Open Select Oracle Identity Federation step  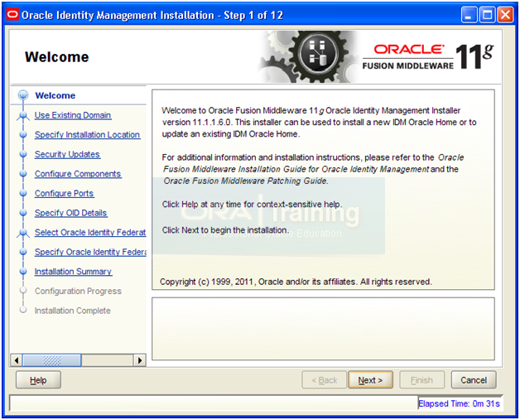pyautogui.click(x=90, y=233)
